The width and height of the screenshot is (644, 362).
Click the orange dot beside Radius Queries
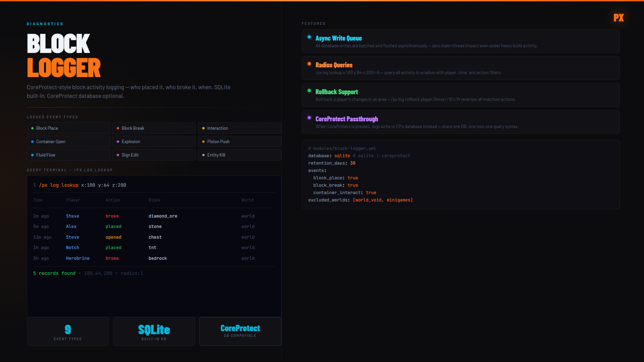[309, 64]
